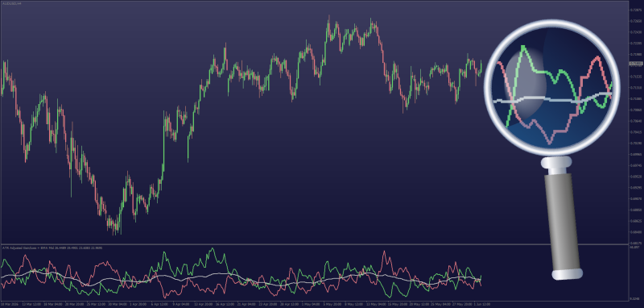Click the 25 Mar 12:00 time axis label
The height and width of the screenshot is (308, 644).
pos(96,304)
